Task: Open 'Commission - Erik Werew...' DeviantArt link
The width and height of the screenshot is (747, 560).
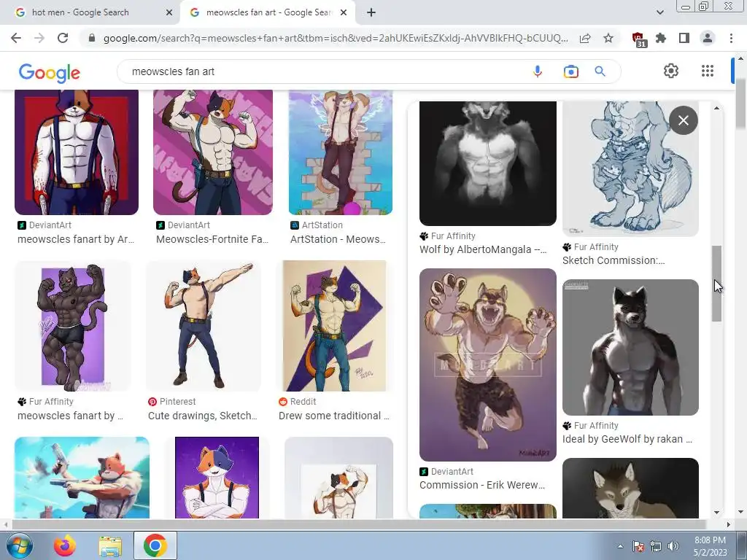Action: [482, 485]
